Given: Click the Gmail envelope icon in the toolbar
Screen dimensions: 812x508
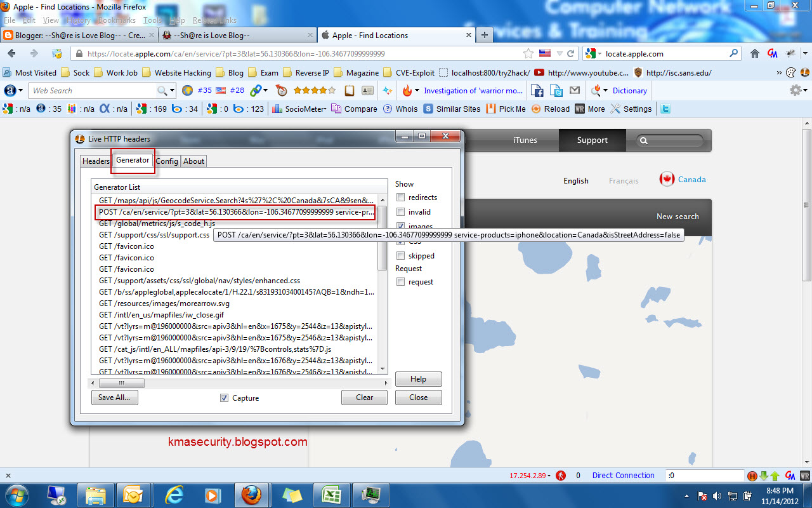Looking at the screenshot, I should point(574,91).
